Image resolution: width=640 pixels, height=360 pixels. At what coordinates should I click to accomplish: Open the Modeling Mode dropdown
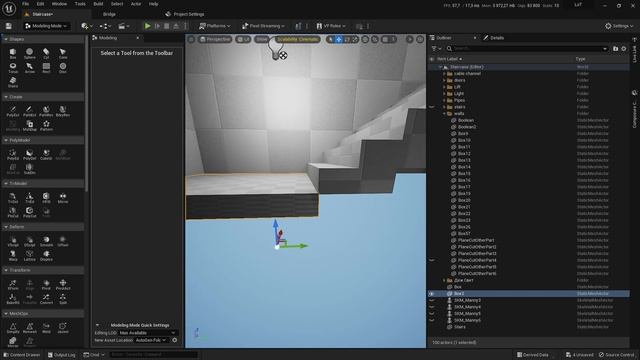pos(46,26)
